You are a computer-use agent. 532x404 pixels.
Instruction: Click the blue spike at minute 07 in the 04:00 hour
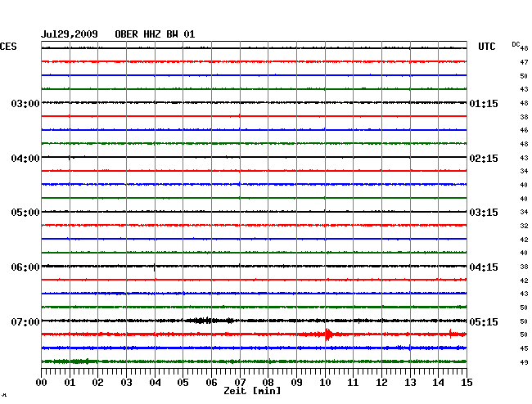click(240, 184)
